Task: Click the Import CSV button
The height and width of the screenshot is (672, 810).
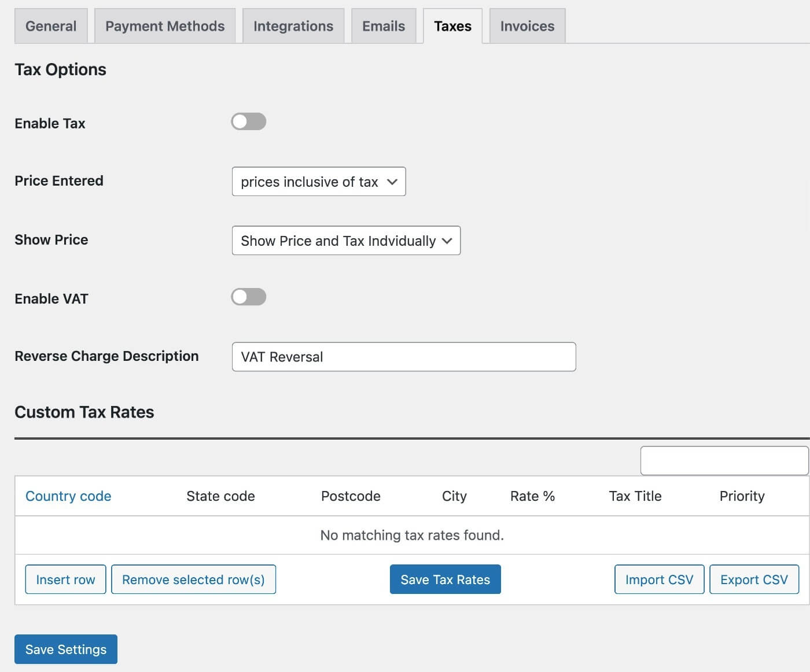Action: (x=659, y=579)
